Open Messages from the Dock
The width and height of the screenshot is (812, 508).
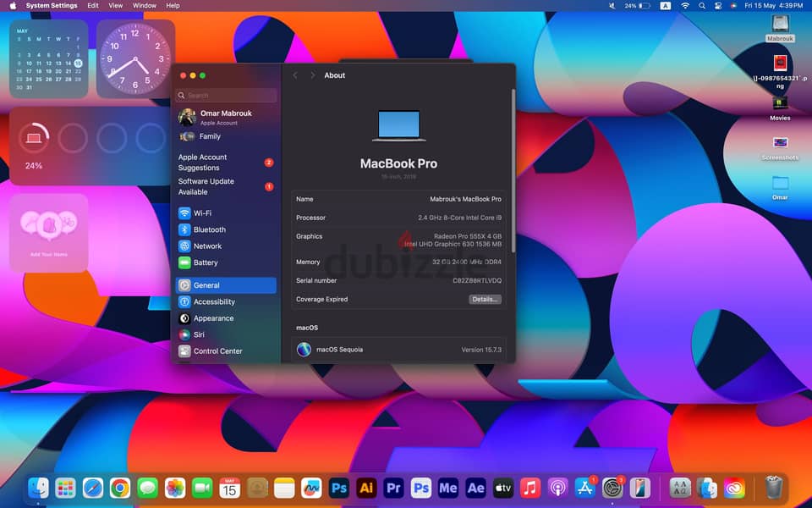coord(147,488)
